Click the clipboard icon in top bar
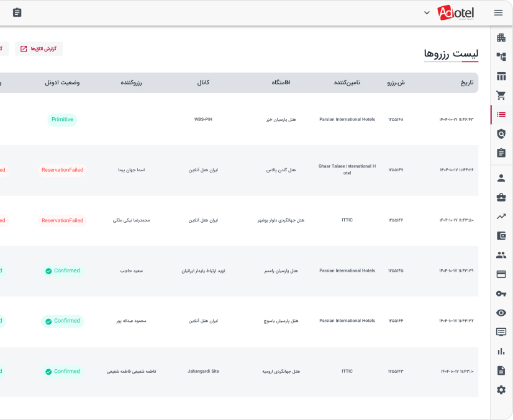513x420 pixels. pos(17,12)
